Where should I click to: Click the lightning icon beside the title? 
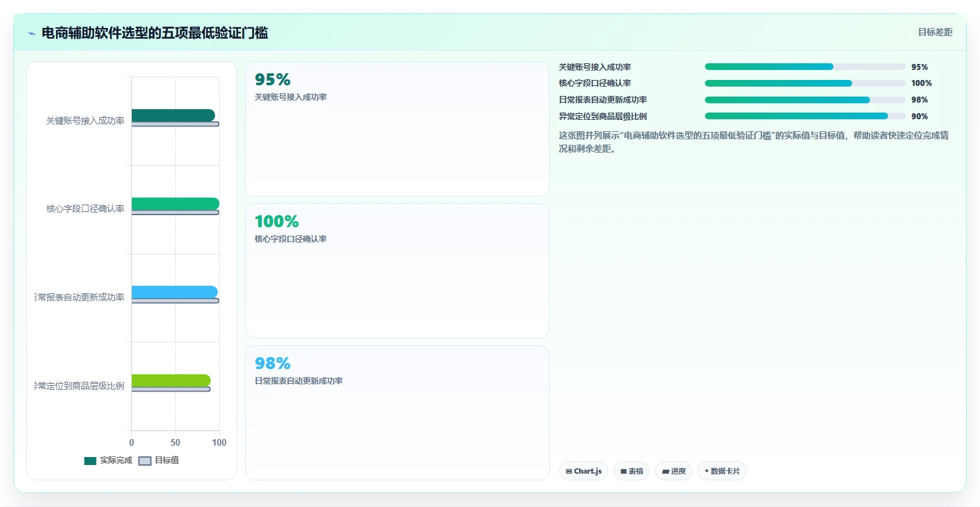(31, 33)
